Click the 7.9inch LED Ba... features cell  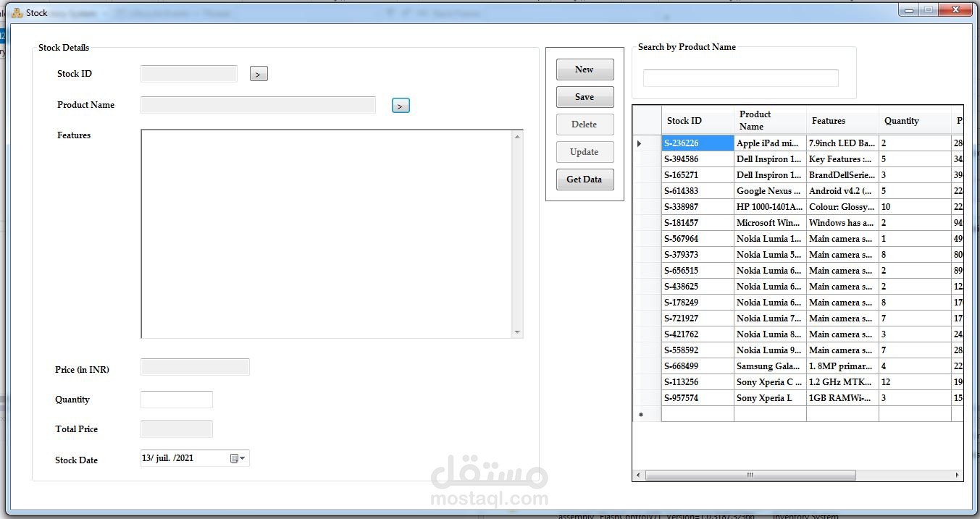842,143
